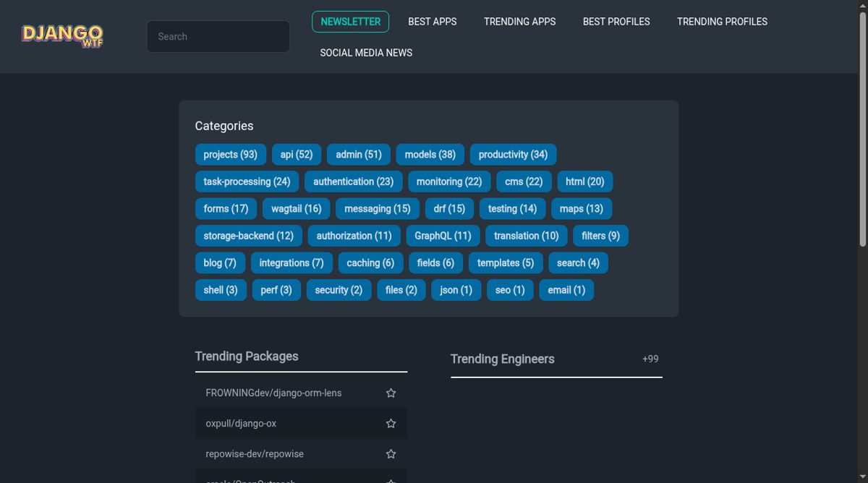Viewport: 868px width, 483px height.
Task: Filter by task-processing (24) tag
Action: tap(247, 181)
